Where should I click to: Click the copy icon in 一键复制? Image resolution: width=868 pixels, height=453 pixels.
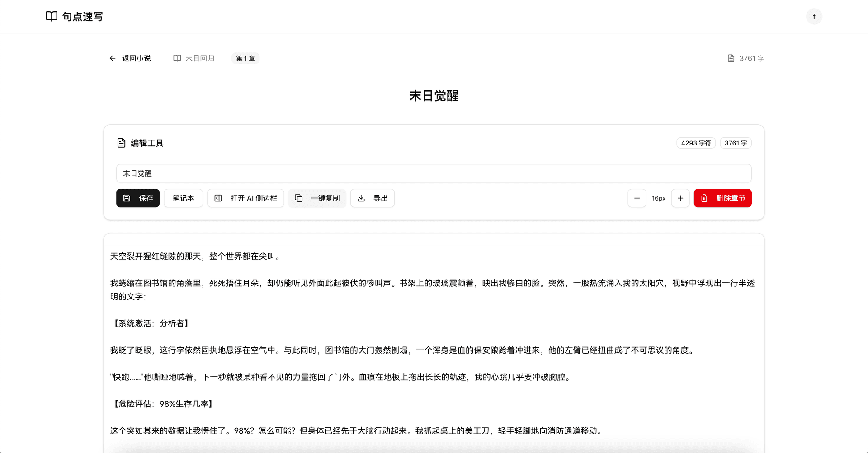(299, 198)
